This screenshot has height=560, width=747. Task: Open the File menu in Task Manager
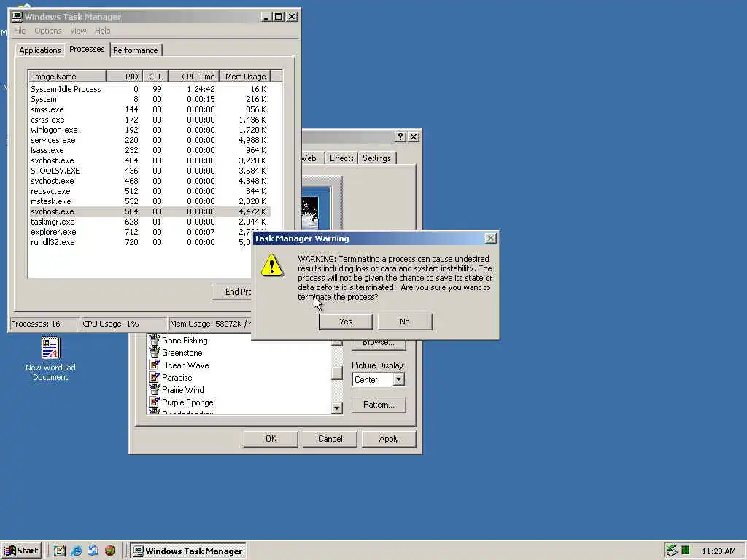[20, 31]
